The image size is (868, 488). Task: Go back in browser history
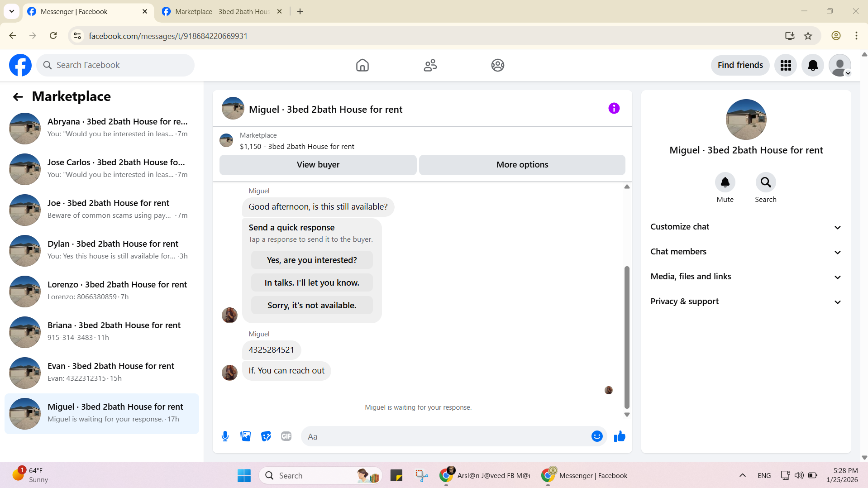pyautogui.click(x=13, y=36)
